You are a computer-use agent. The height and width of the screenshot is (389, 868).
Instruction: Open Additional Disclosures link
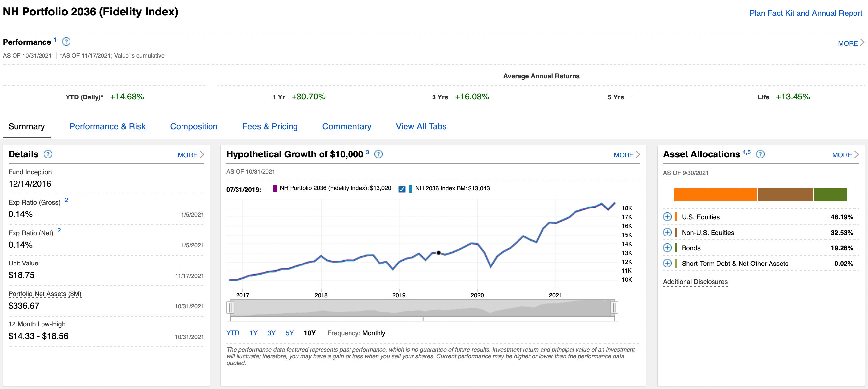(x=695, y=282)
